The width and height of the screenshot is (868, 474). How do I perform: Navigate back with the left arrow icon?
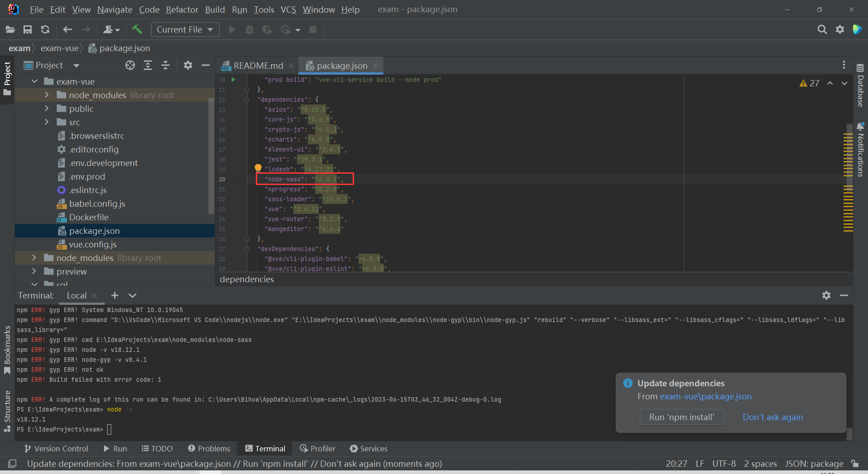(67, 29)
